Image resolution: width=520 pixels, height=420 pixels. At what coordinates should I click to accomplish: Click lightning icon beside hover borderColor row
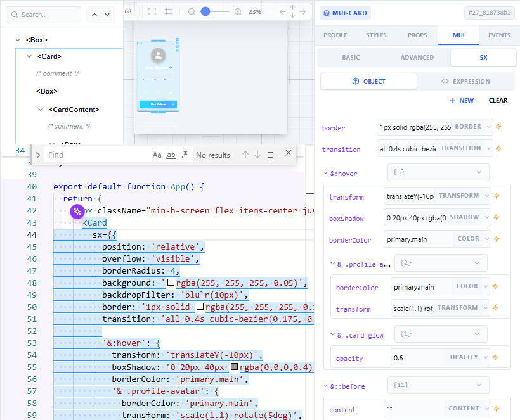pyautogui.click(x=497, y=239)
